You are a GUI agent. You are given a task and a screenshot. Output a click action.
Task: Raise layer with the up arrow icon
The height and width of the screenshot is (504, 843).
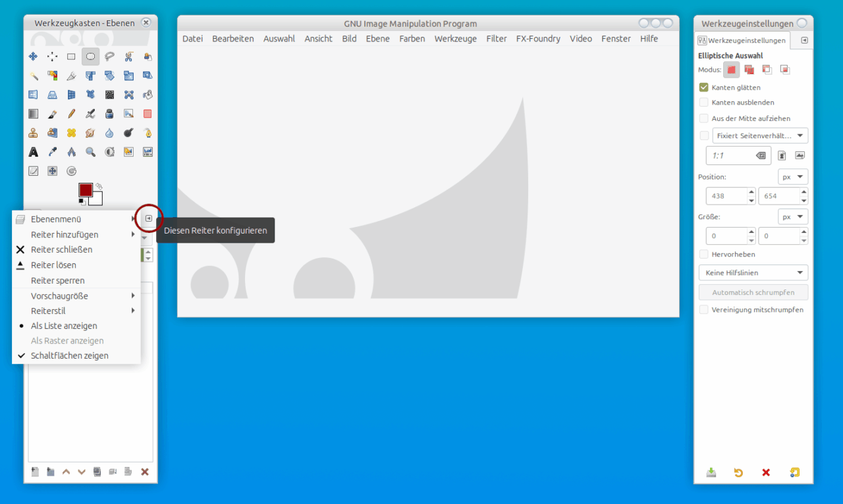[66, 472]
